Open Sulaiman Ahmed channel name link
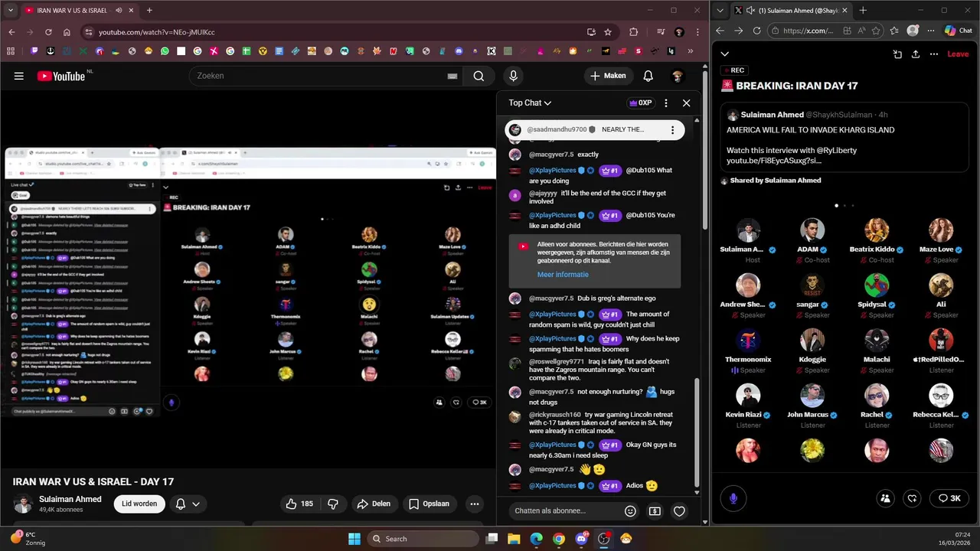980x551 pixels. click(70, 499)
